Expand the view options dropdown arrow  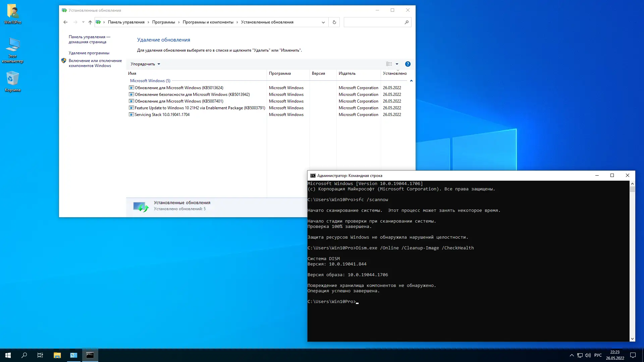tap(397, 64)
